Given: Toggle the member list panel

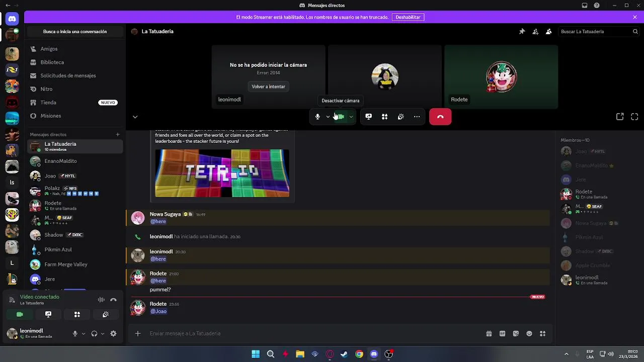Looking at the screenshot, I should tap(549, 31).
